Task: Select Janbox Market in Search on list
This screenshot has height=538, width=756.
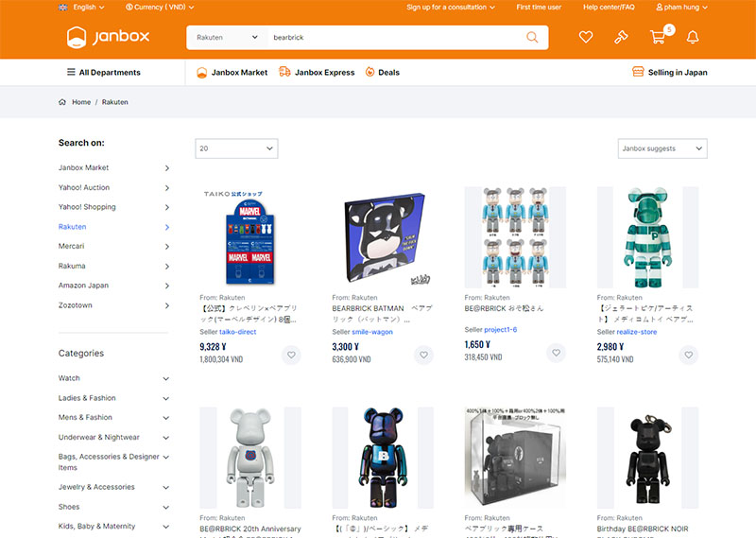Action: tap(113, 168)
